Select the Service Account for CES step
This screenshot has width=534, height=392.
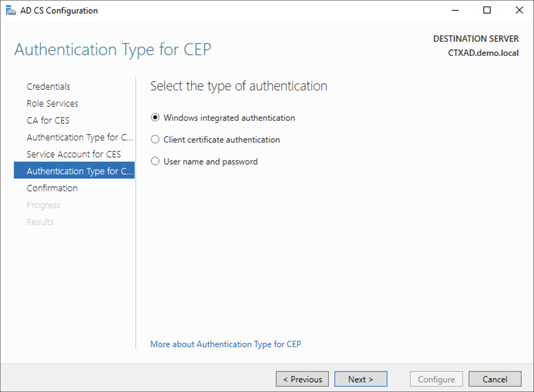74,154
